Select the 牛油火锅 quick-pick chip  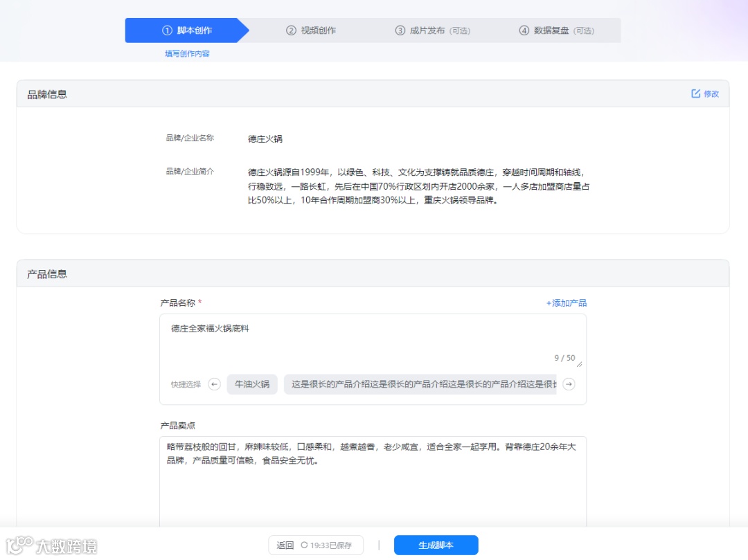pyautogui.click(x=252, y=384)
